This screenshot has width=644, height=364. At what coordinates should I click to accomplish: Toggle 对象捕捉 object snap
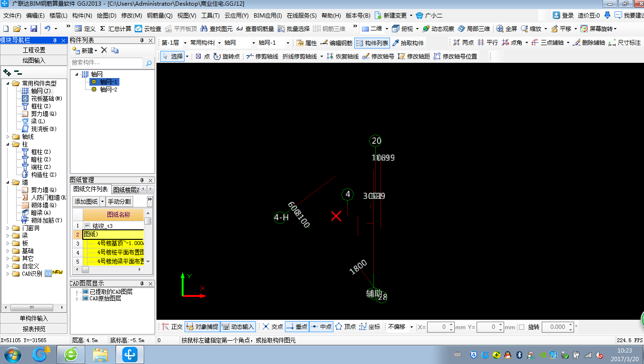[202, 327]
